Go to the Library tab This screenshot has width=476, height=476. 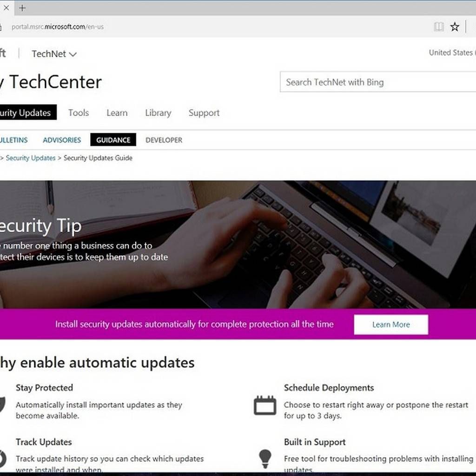(x=158, y=112)
